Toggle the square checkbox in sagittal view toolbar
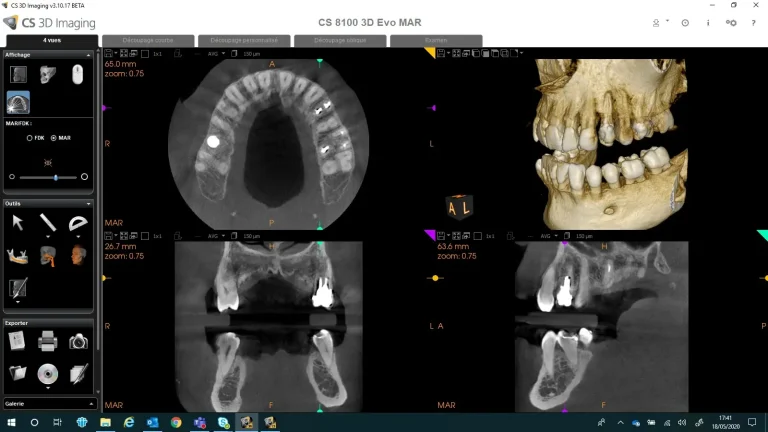 click(478, 236)
